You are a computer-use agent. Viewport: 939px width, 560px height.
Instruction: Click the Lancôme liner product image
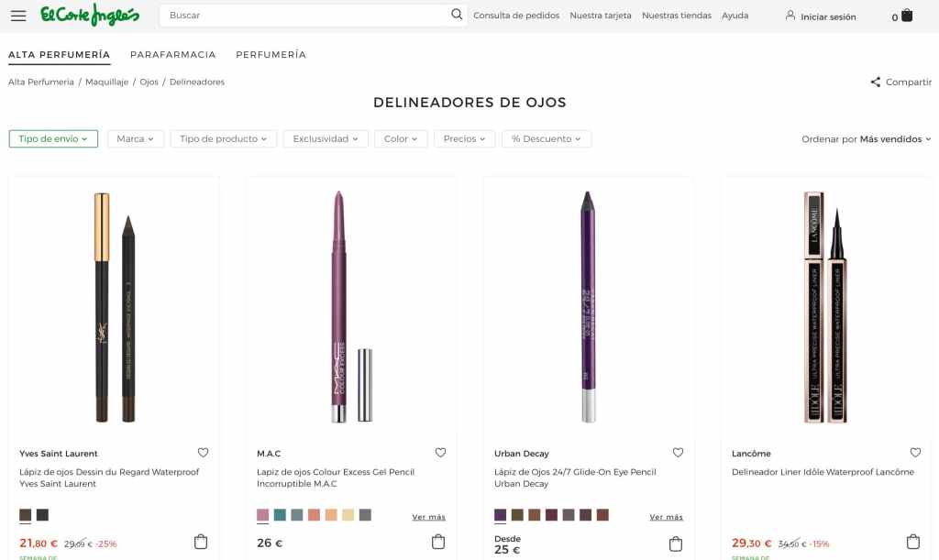point(825,307)
